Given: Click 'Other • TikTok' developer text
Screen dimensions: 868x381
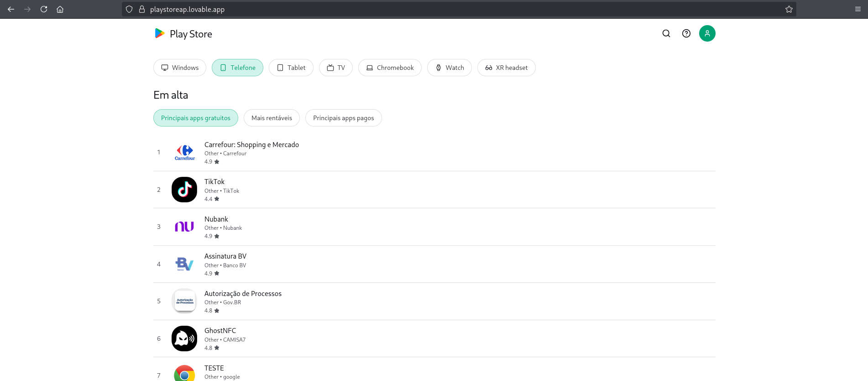Looking at the screenshot, I should pos(222,191).
